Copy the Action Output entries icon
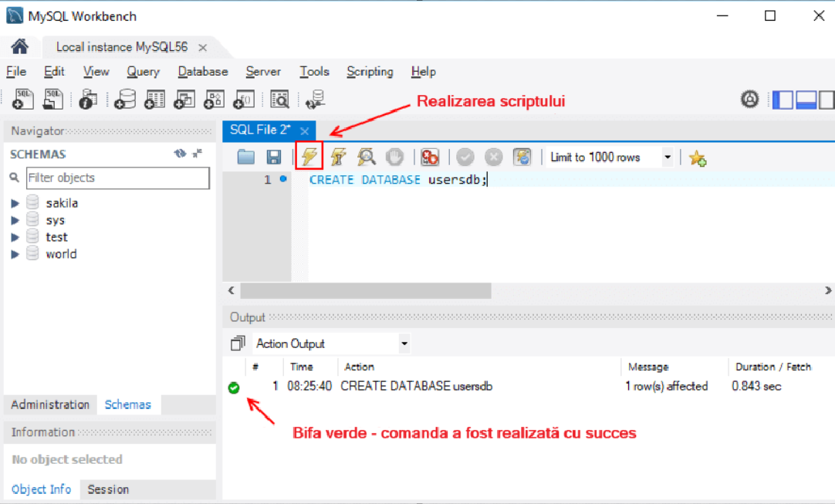Viewport: 835px width, 504px height. (238, 343)
